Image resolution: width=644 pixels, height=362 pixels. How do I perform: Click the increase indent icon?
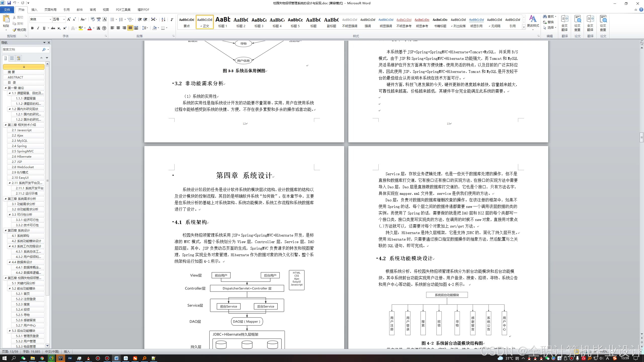[145, 19]
